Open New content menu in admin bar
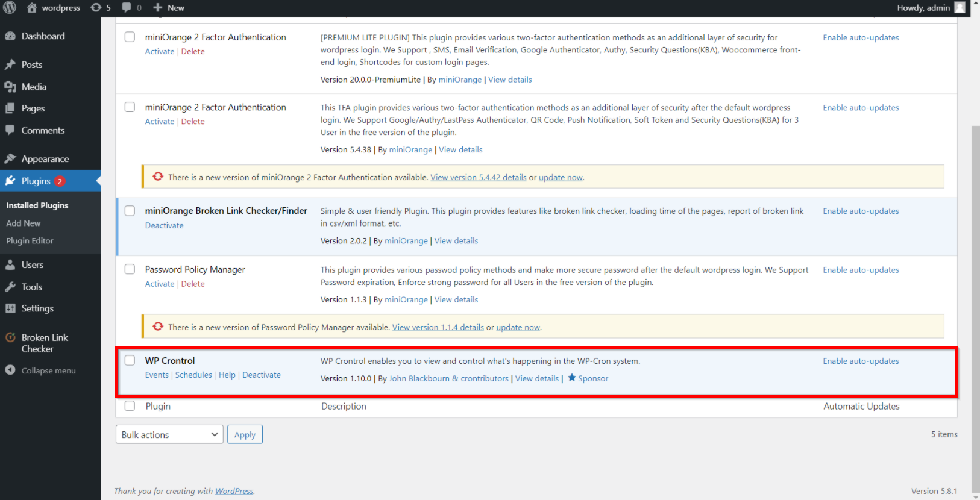 pyautogui.click(x=169, y=7)
